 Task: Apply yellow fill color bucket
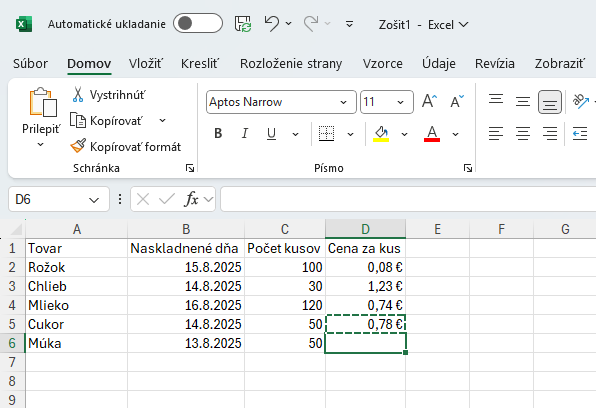click(x=381, y=134)
